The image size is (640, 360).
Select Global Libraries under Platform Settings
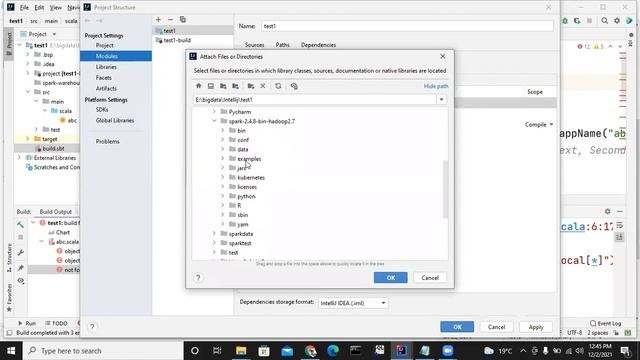pyautogui.click(x=116, y=120)
